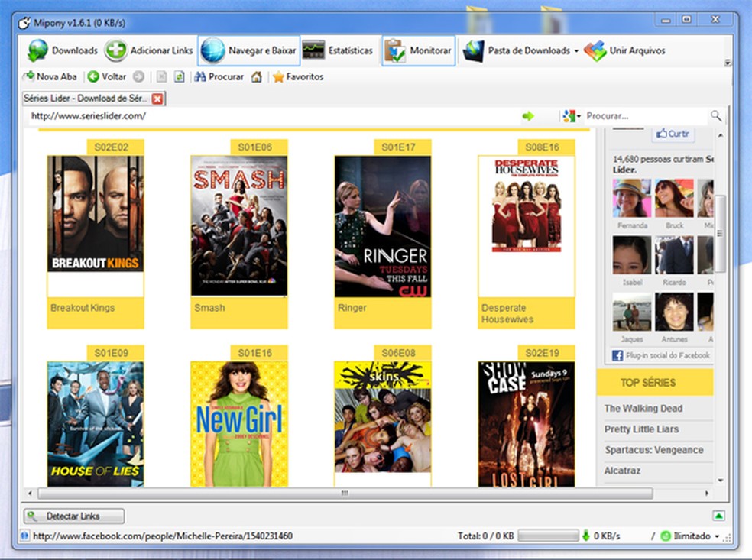752x560 pixels.
Task: Click the Facebook Curtir like button
Action: pos(673,134)
